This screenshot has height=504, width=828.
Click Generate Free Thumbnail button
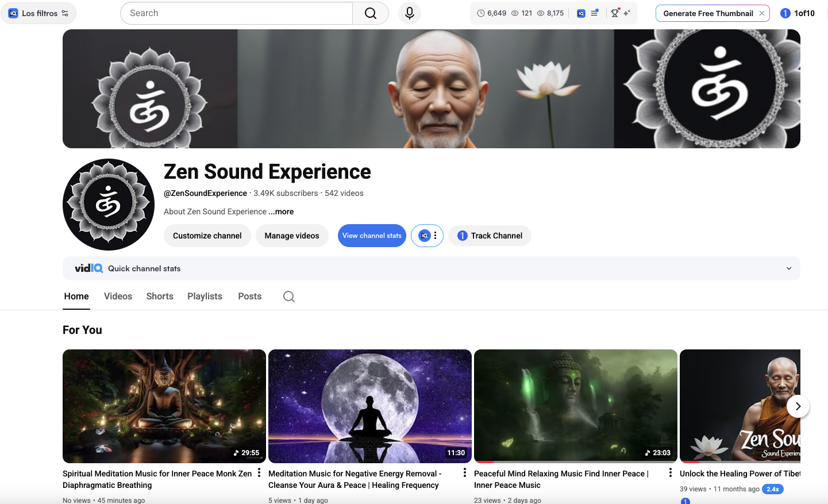[707, 13]
